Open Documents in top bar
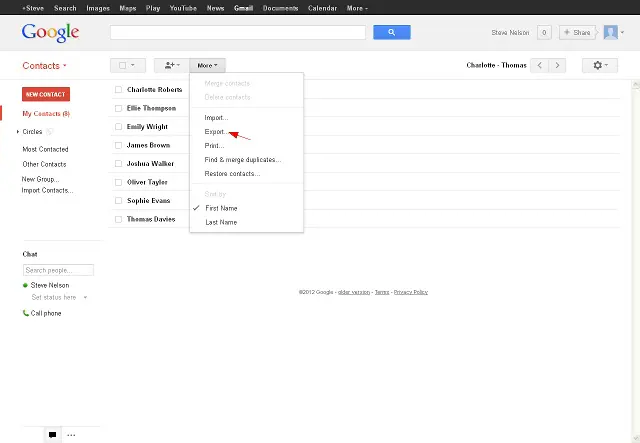The width and height of the screenshot is (640, 443). [280, 8]
